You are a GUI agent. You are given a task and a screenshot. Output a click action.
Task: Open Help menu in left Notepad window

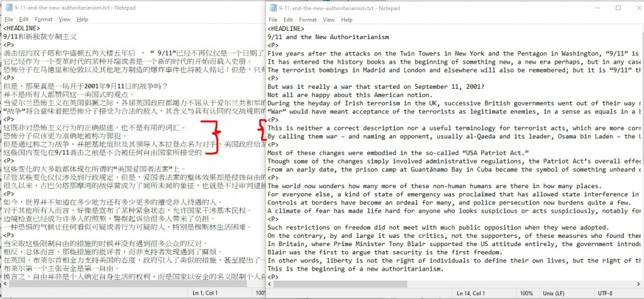pyautogui.click(x=82, y=20)
